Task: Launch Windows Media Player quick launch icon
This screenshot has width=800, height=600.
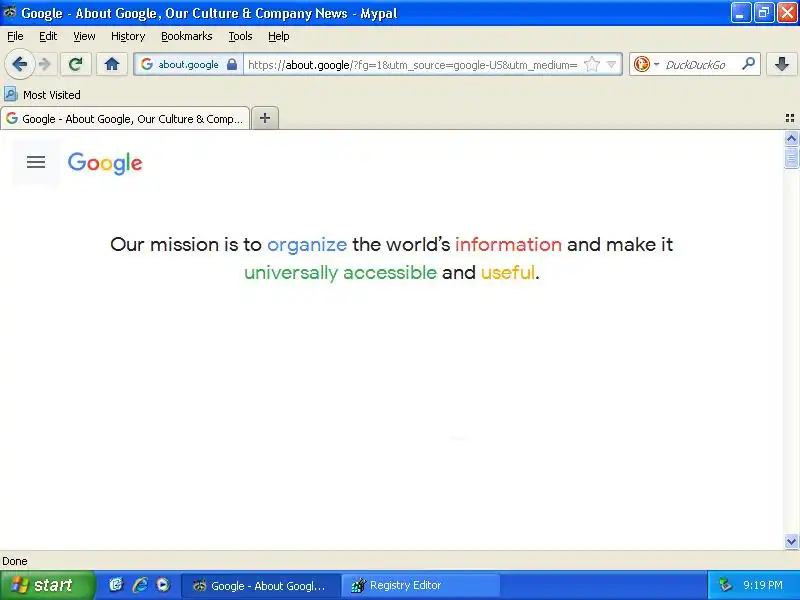Action: click(x=163, y=585)
